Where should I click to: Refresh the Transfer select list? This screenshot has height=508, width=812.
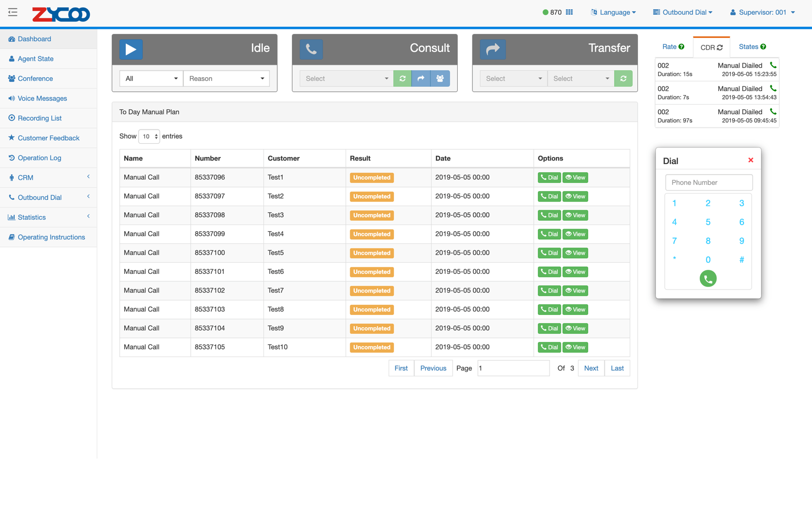coord(623,79)
